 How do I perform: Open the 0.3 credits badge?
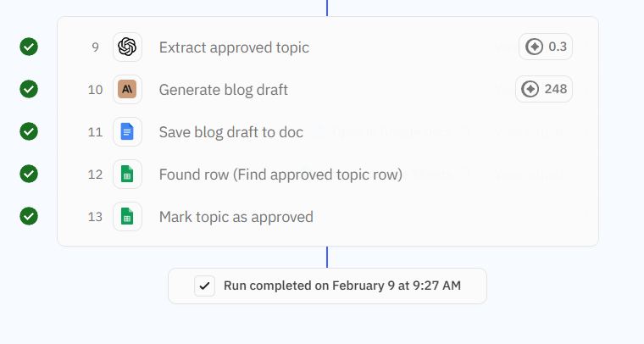546,47
